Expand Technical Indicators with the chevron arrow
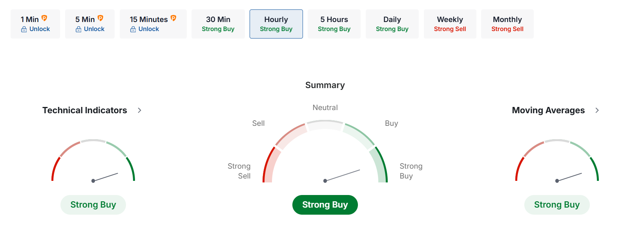644x230 pixels. pos(140,110)
